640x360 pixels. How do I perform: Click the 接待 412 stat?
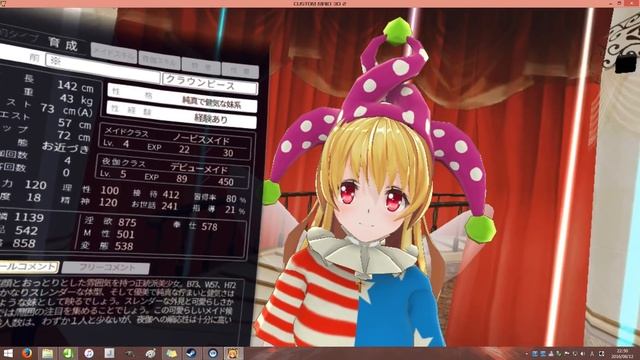(x=156, y=194)
